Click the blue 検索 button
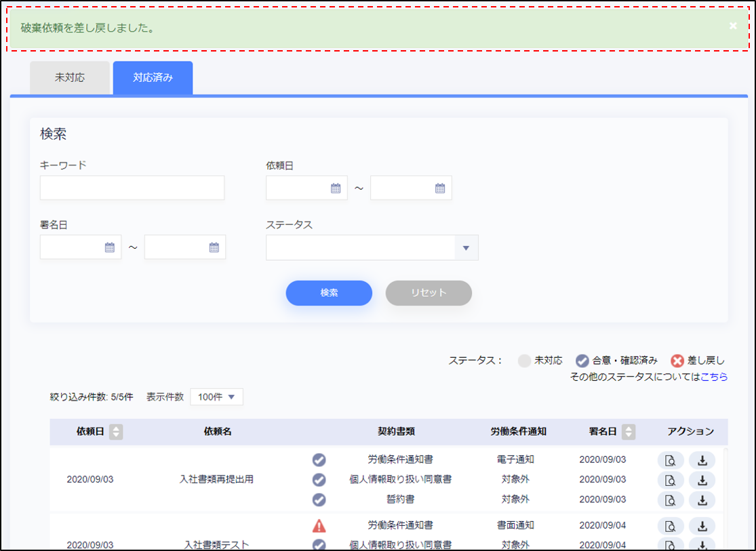756x551 pixels. 329,293
